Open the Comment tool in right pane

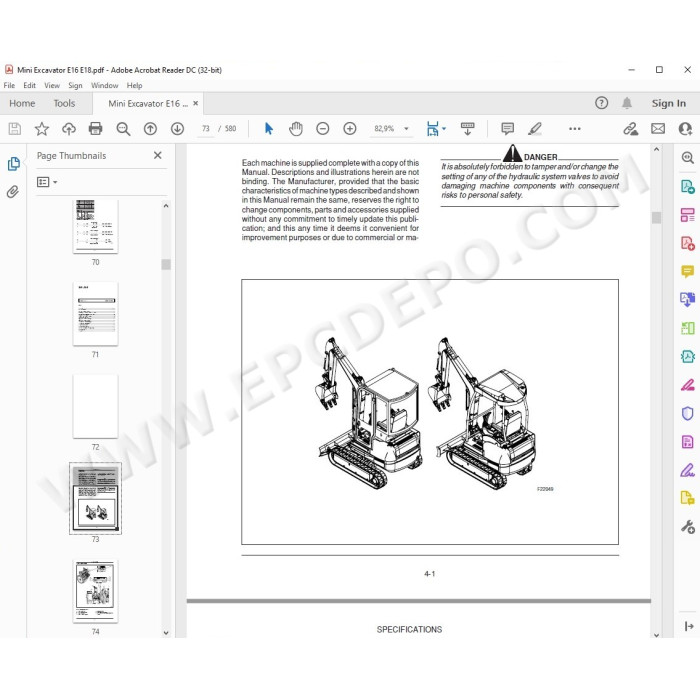(x=688, y=271)
